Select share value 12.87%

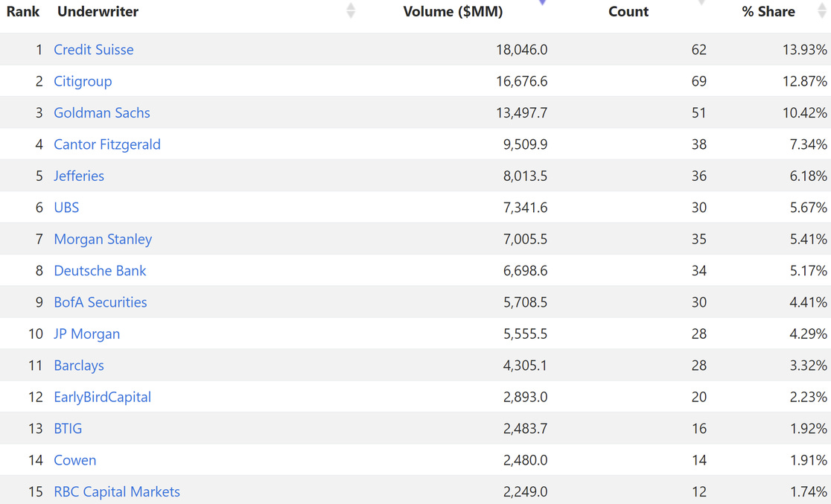(x=804, y=81)
